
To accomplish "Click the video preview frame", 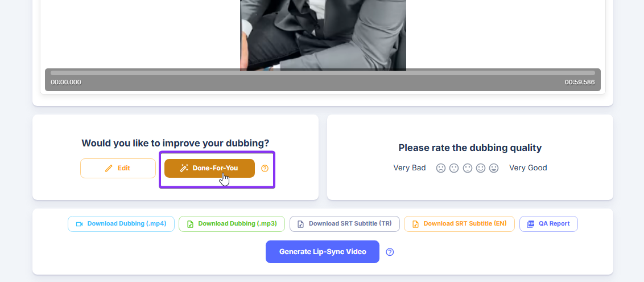I will click(x=323, y=34).
